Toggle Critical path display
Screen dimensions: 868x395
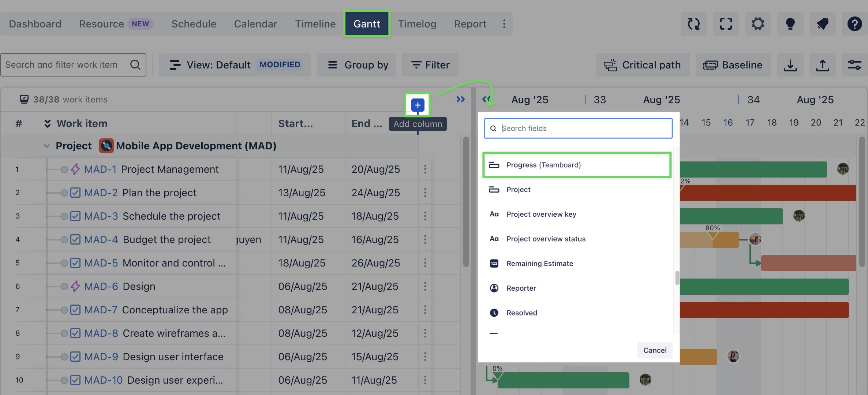pyautogui.click(x=642, y=65)
